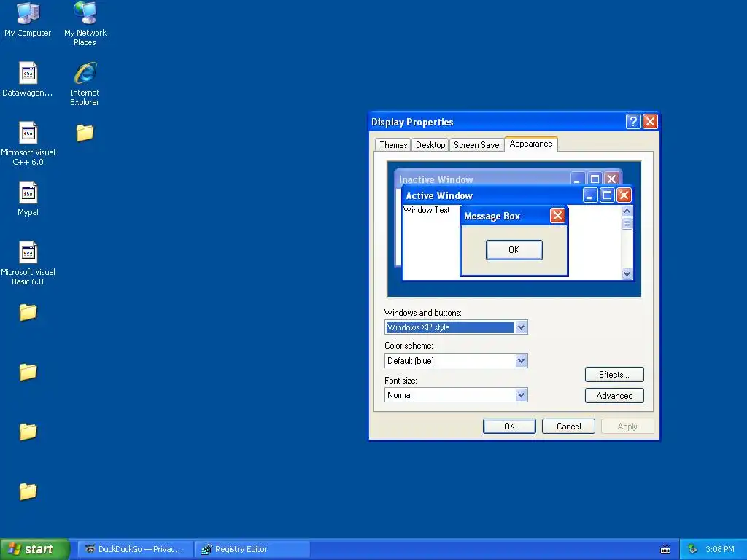Click the Effects... button
This screenshot has height=560, width=747.
pos(614,374)
